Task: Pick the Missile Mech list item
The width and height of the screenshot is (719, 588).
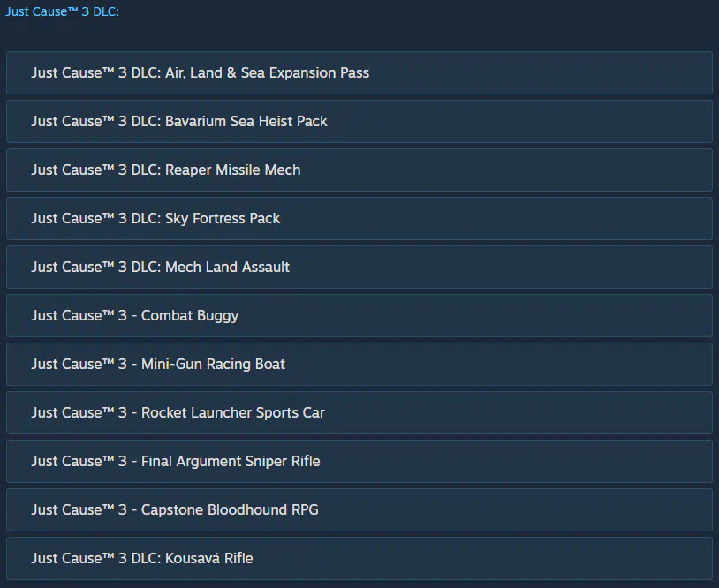Action: coord(166,170)
